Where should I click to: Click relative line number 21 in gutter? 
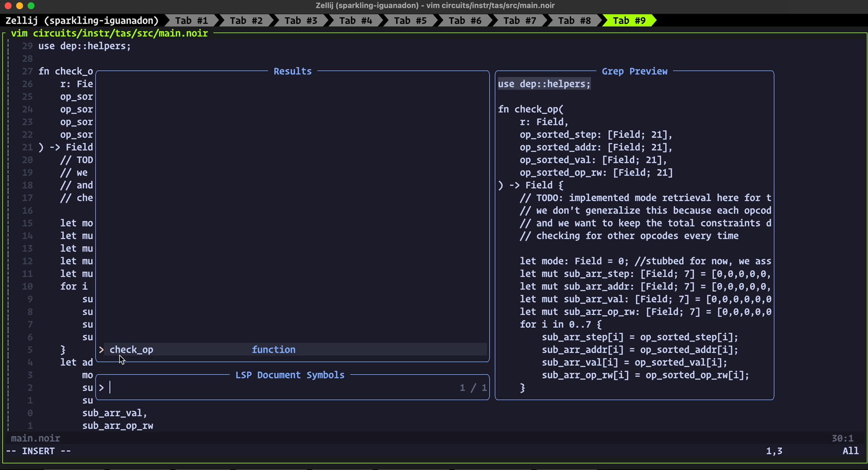pos(28,147)
